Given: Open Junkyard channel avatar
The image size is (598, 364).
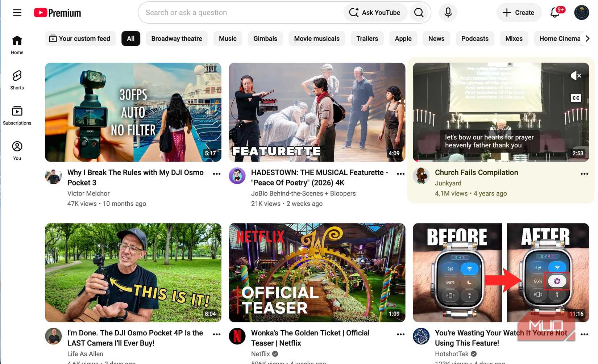Looking at the screenshot, I should [421, 176].
